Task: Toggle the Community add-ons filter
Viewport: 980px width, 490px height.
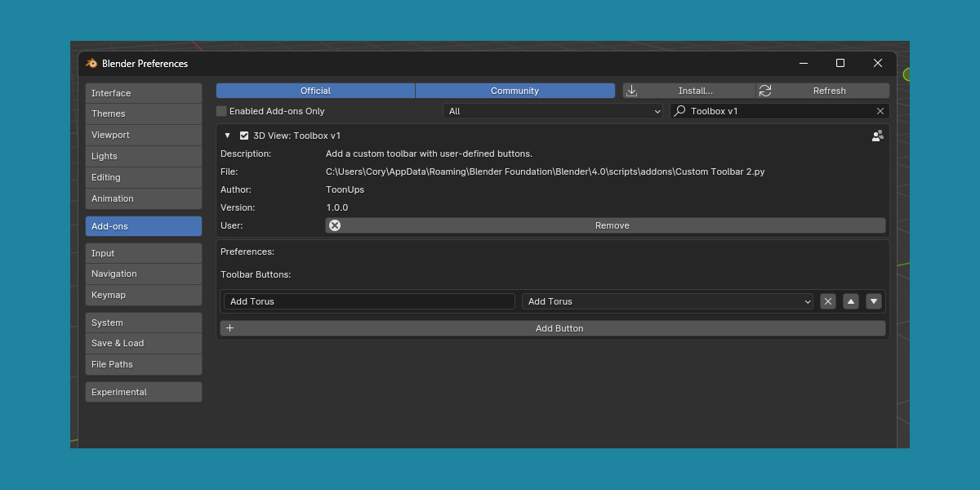Action: (x=514, y=91)
